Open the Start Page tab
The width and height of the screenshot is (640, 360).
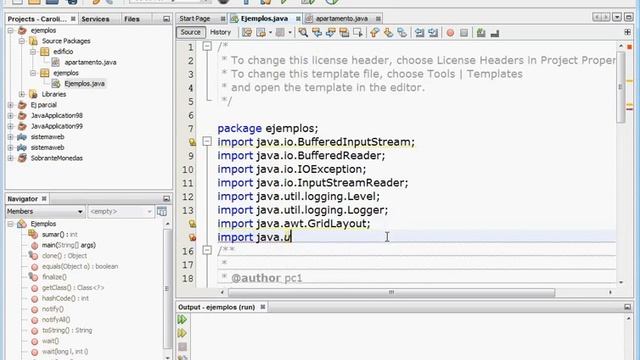[195, 19]
